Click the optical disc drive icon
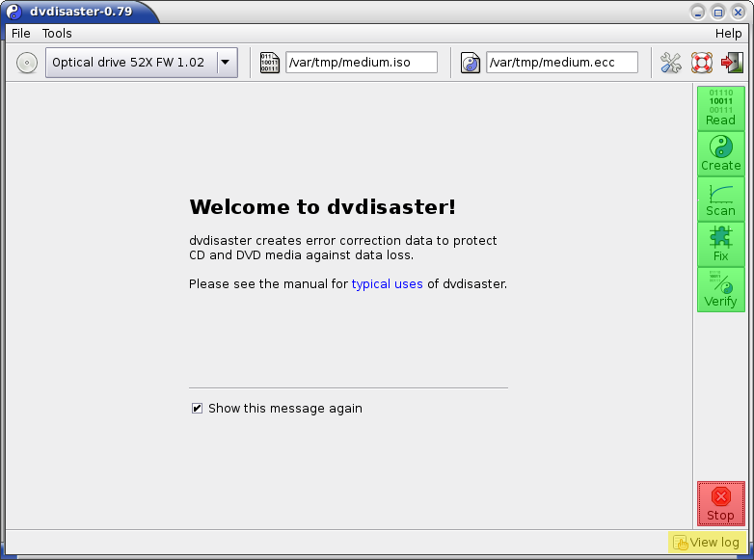This screenshot has width=754, height=560. 27,64
